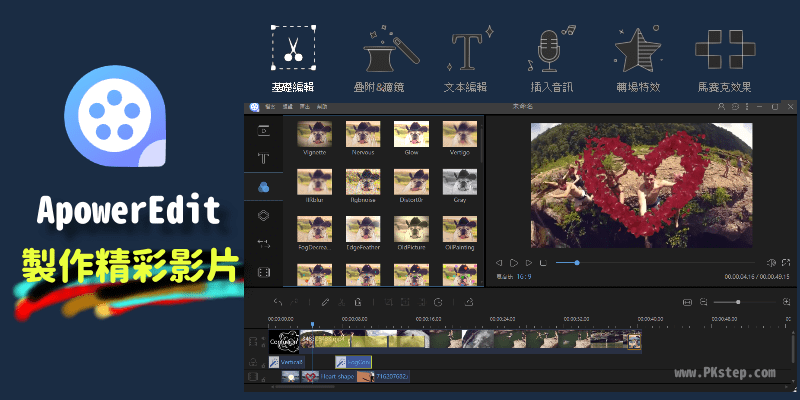Click the timeline zoom slider handle
The image size is (800, 400).
pyautogui.click(x=738, y=302)
